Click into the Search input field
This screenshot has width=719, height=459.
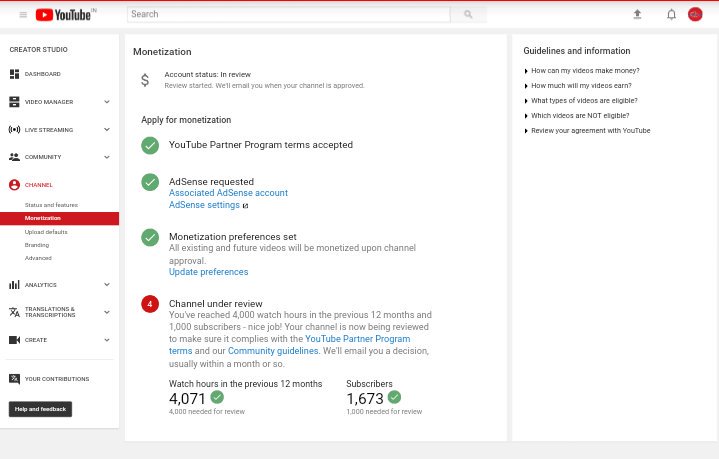288,14
